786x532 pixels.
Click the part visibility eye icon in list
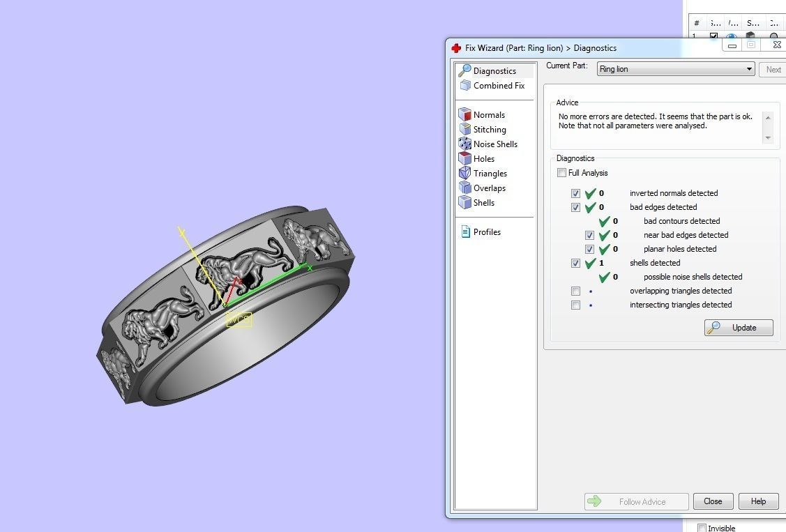[732, 36]
